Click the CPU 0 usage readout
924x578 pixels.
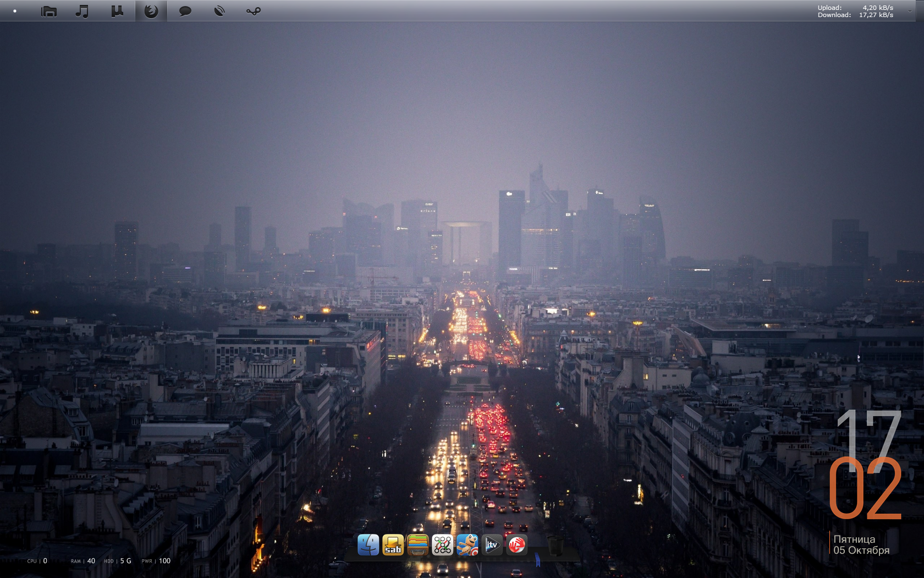pyautogui.click(x=37, y=561)
